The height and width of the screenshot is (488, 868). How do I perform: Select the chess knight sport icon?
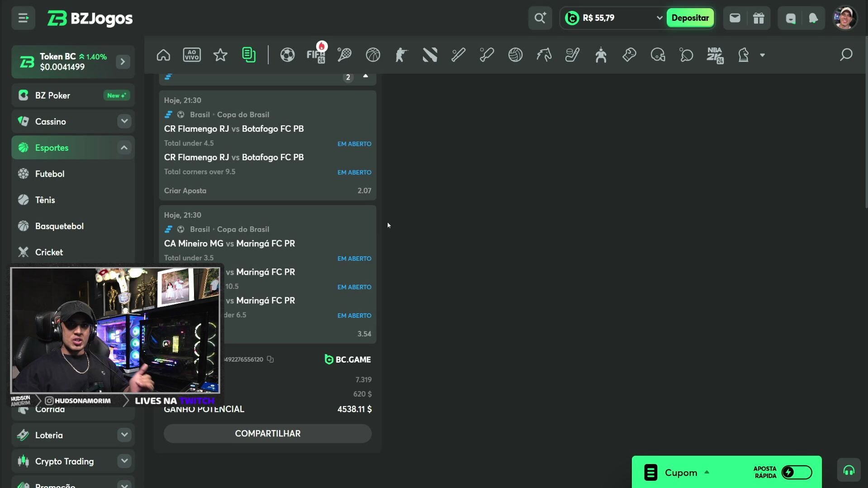coord(744,55)
